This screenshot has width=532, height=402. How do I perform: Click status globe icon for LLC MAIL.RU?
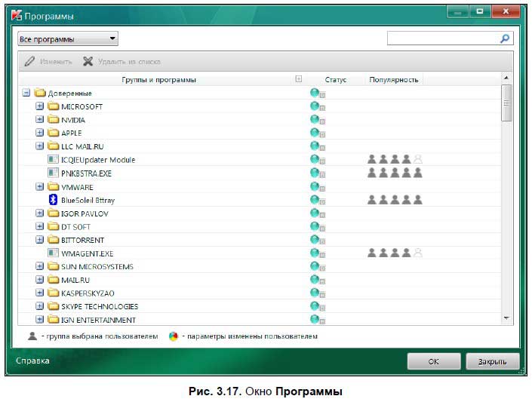[315, 146]
